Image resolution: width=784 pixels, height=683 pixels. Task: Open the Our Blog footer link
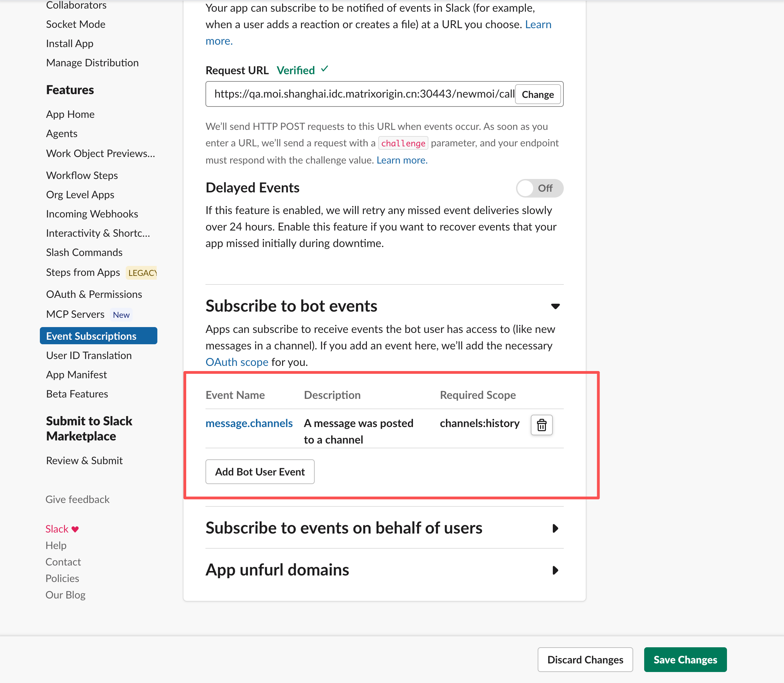(66, 595)
